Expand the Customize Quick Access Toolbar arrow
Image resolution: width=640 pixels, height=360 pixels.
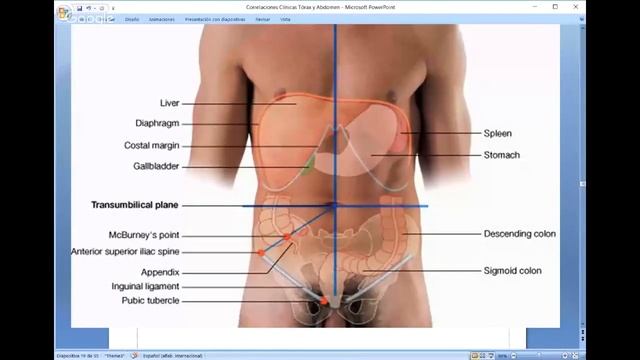(113, 9)
